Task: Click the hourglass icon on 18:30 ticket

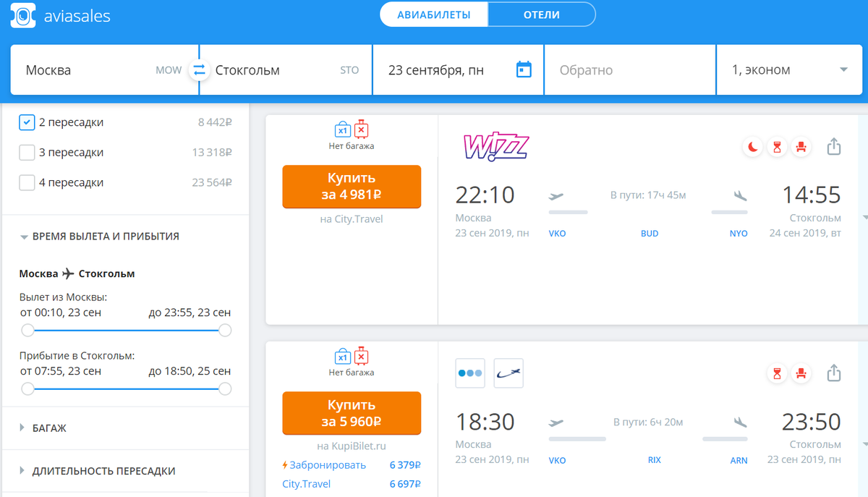Action: point(777,373)
